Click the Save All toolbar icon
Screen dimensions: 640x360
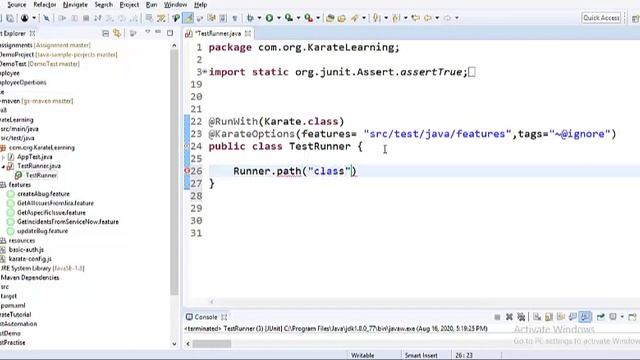pyautogui.click(x=9, y=18)
